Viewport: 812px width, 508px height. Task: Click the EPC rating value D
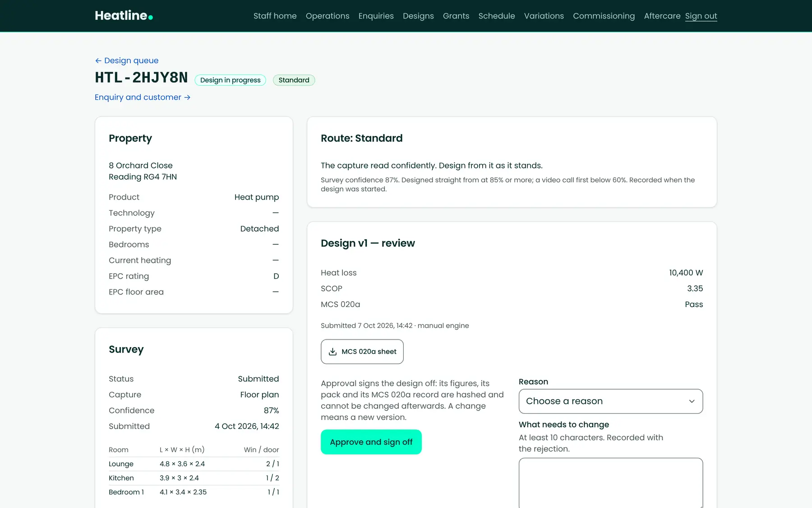(276, 276)
